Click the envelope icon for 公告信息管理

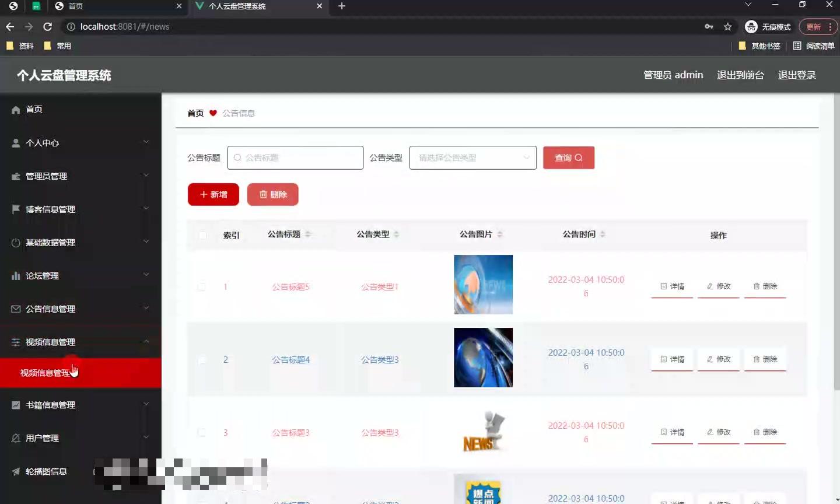coord(16,309)
